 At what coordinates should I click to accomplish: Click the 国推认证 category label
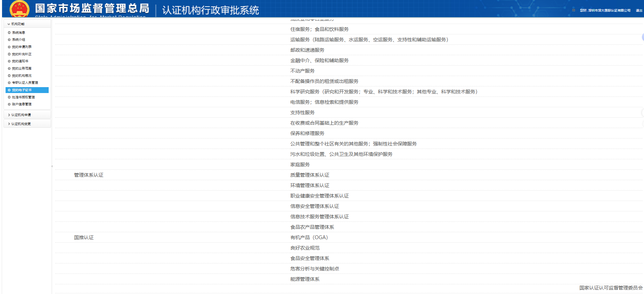(x=84, y=237)
